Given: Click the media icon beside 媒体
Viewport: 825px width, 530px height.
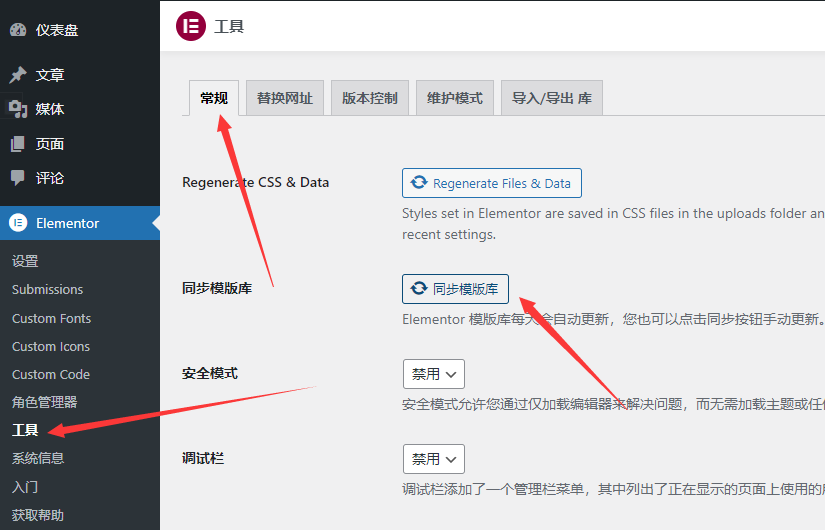Looking at the screenshot, I should [18, 109].
